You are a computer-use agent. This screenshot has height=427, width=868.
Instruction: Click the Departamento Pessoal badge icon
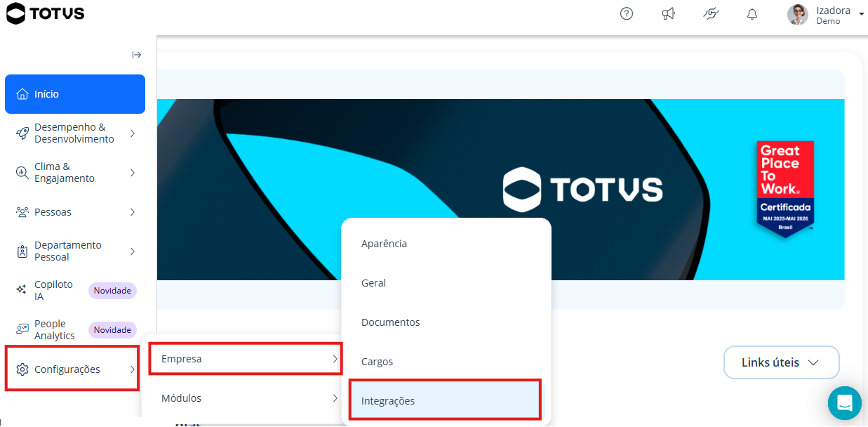pos(22,251)
